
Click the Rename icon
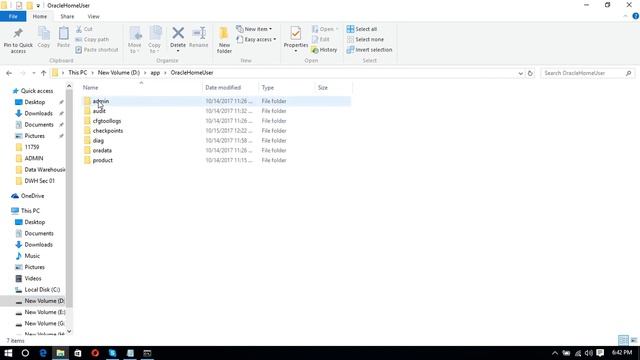pos(199,33)
